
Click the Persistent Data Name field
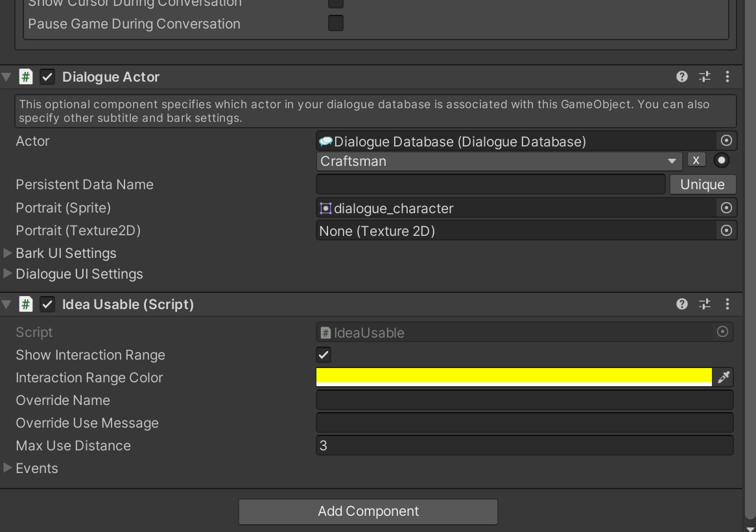(x=491, y=185)
